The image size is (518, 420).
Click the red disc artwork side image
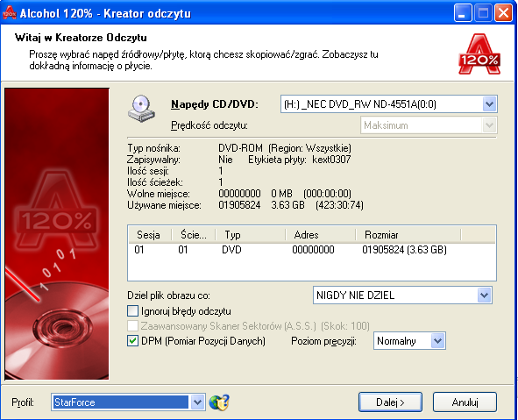57,233
